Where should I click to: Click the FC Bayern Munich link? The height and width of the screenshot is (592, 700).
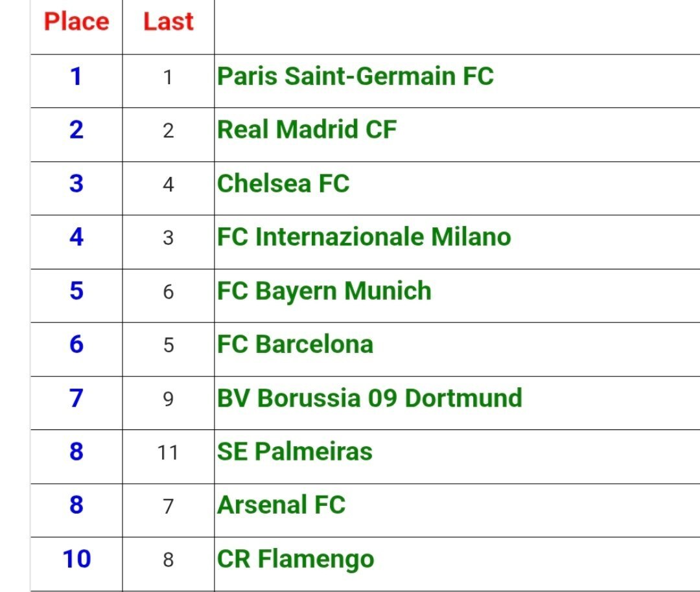(x=324, y=291)
